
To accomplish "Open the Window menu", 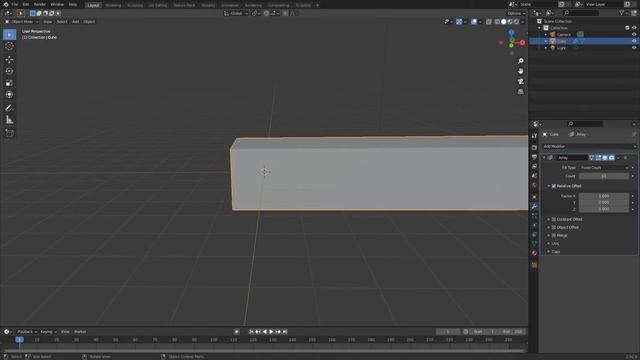I will 57,4.
